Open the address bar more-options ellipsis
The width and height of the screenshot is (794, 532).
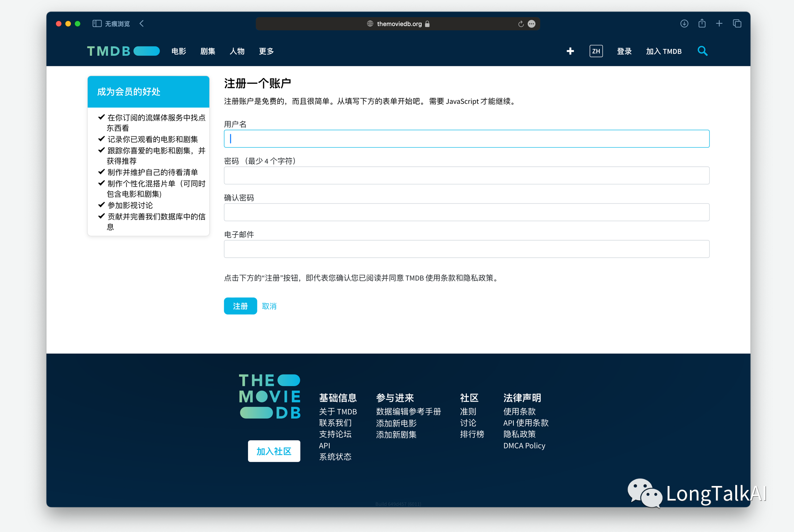pyautogui.click(x=532, y=24)
